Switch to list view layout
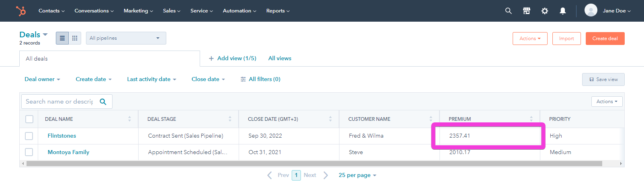 (x=62, y=38)
